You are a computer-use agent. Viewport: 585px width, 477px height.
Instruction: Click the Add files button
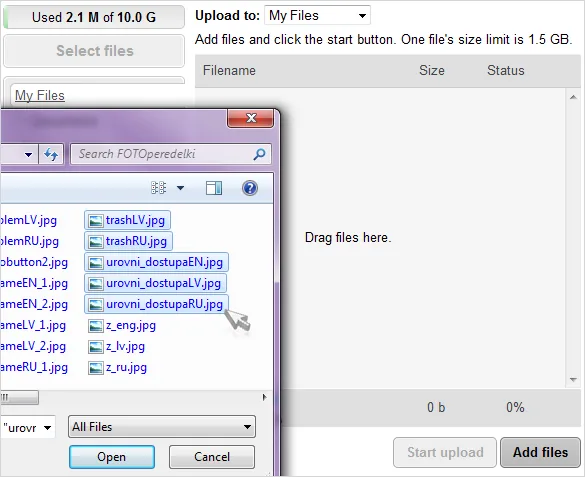click(x=540, y=452)
